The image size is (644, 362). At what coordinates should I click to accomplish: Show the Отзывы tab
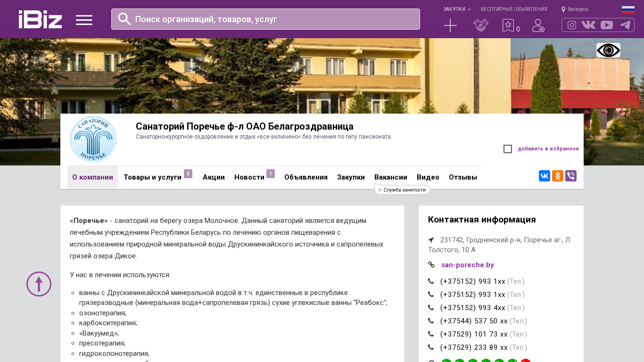pos(463,177)
